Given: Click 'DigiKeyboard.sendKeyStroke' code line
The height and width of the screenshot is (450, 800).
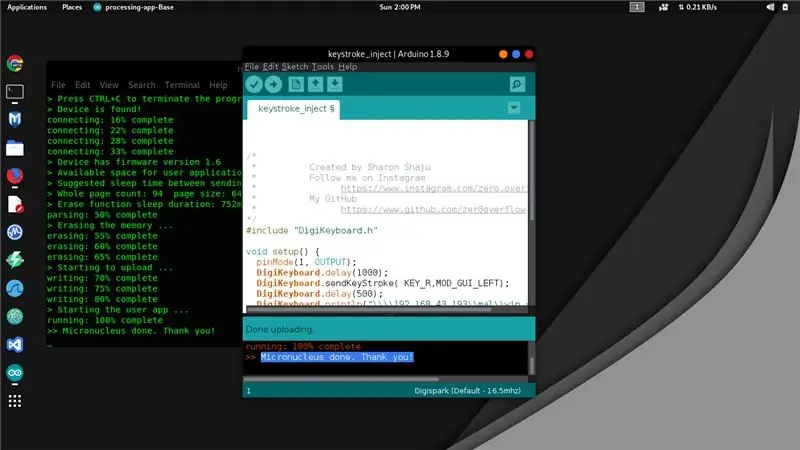Looking at the screenshot, I should point(383,283).
